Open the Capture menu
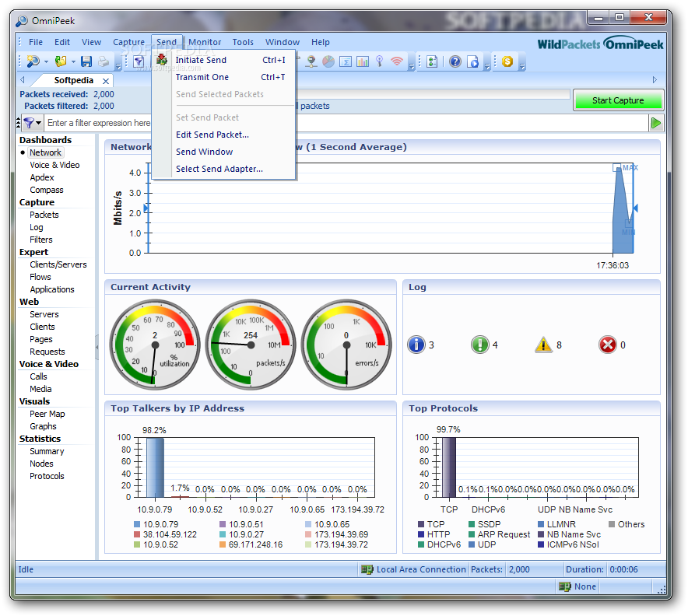Screen dimensions: 688x616 tap(128, 42)
